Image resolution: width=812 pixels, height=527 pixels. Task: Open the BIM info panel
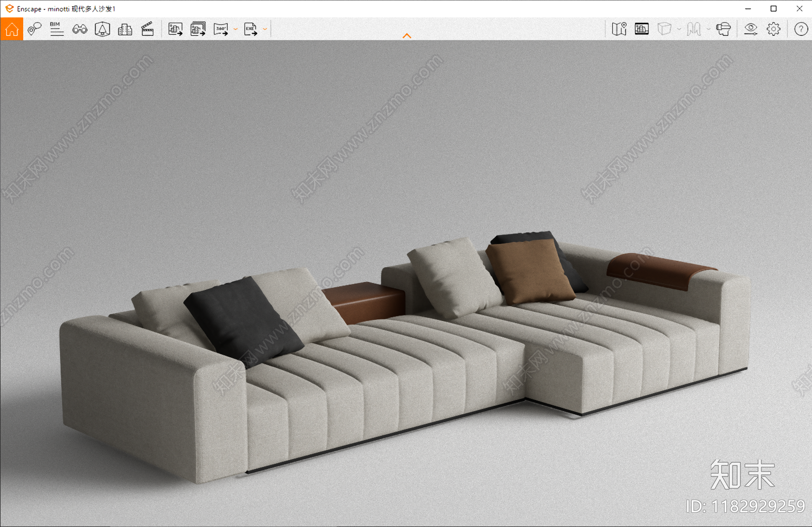pos(57,29)
